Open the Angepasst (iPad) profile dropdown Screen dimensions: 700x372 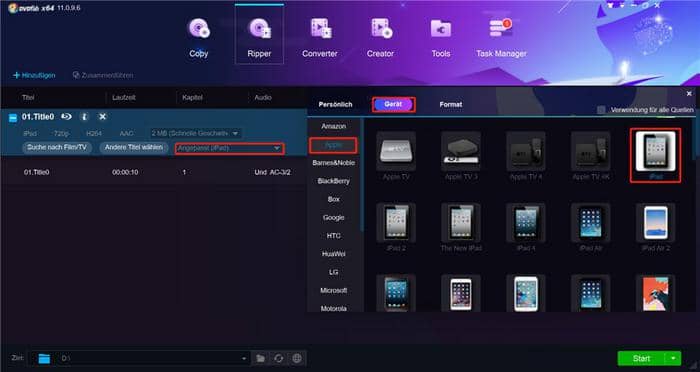[229, 148]
